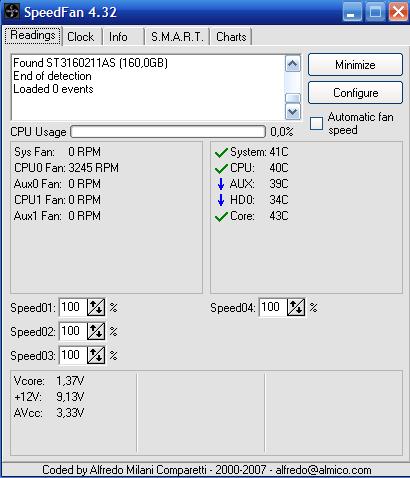Click the 'CPU1 Fan: 0 RPM' reading

pyautogui.click(x=57, y=200)
